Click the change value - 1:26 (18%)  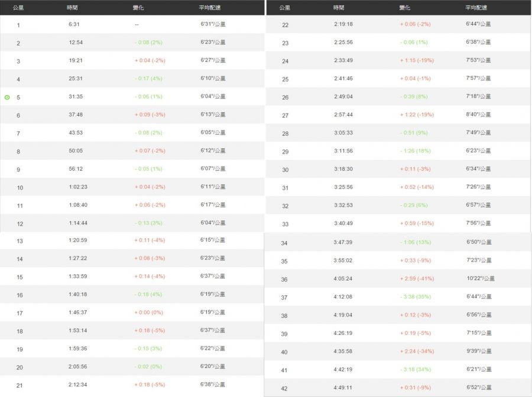pos(416,151)
